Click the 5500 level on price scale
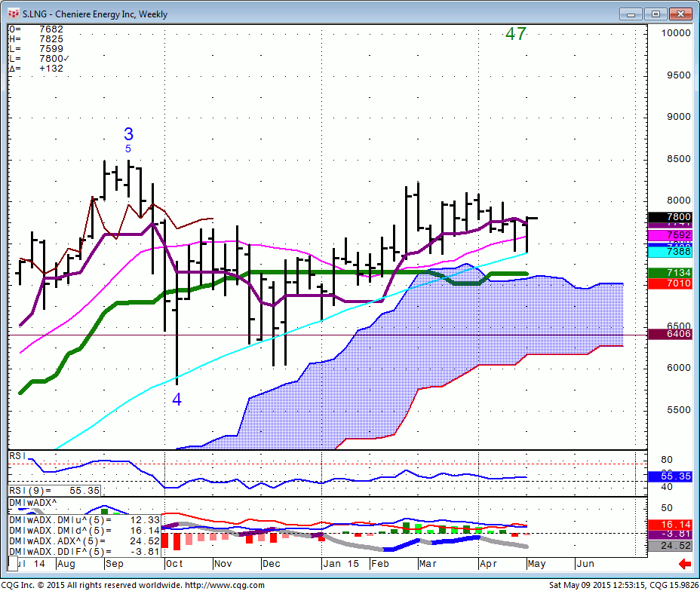The height and width of the screenshot is (591, 700). (x=679, y=409)
